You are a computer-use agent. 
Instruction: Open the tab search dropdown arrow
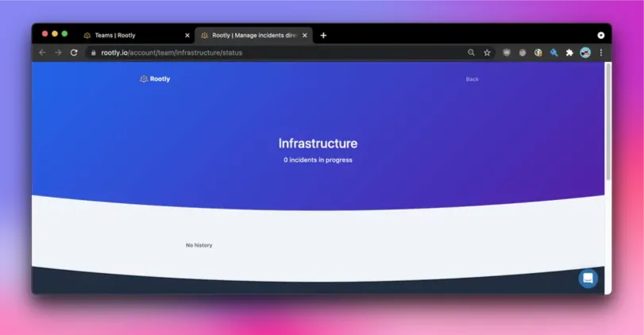coord(601,35)
